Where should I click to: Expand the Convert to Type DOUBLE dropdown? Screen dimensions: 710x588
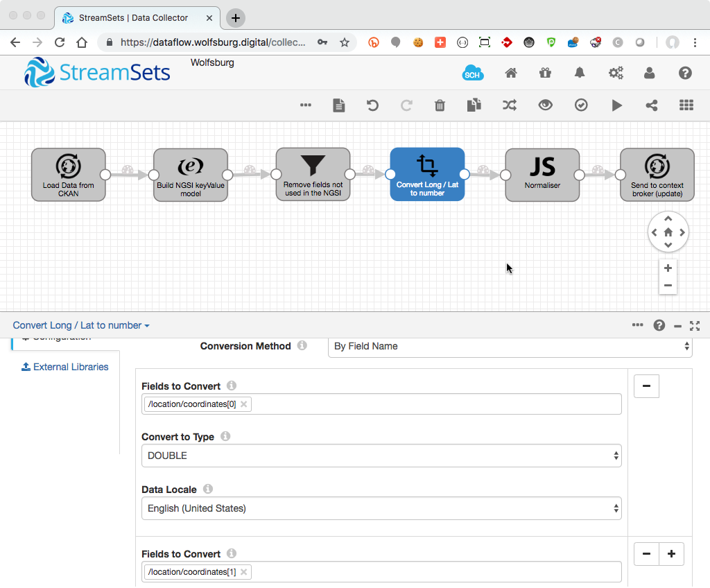[x=381, y=456]
